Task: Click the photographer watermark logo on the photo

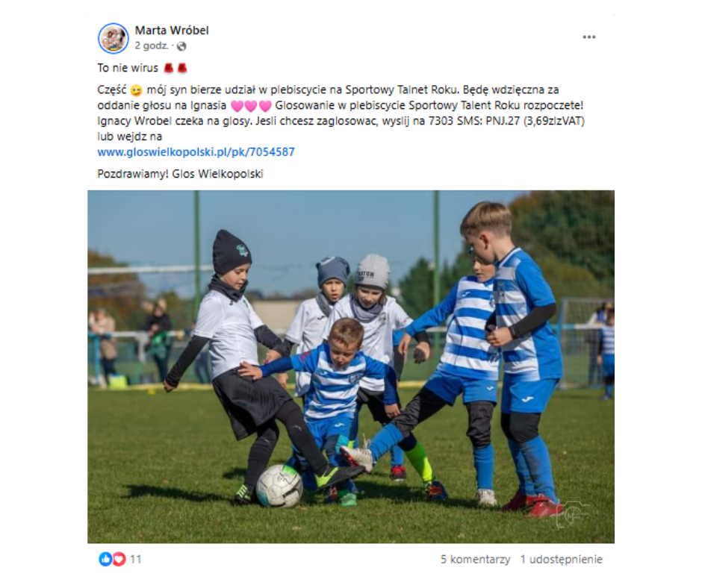Action: pyautogui.click(x=571, y=513)
